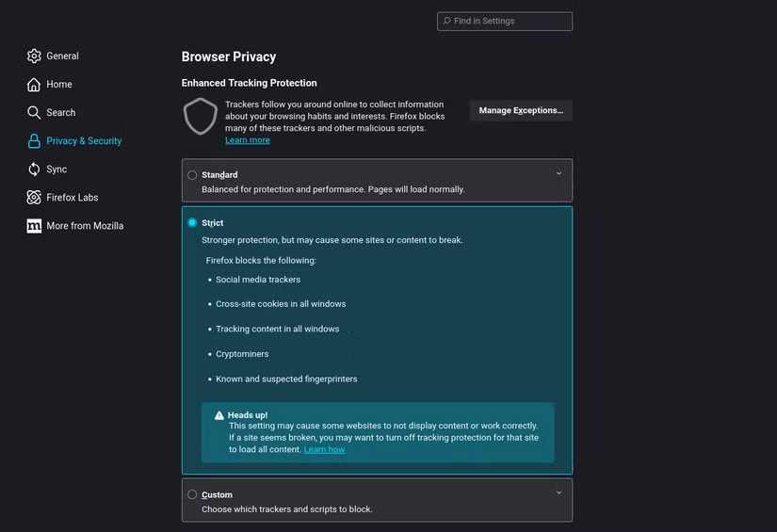Click the General gear icon
777x532 pixels.
[34, 56]
